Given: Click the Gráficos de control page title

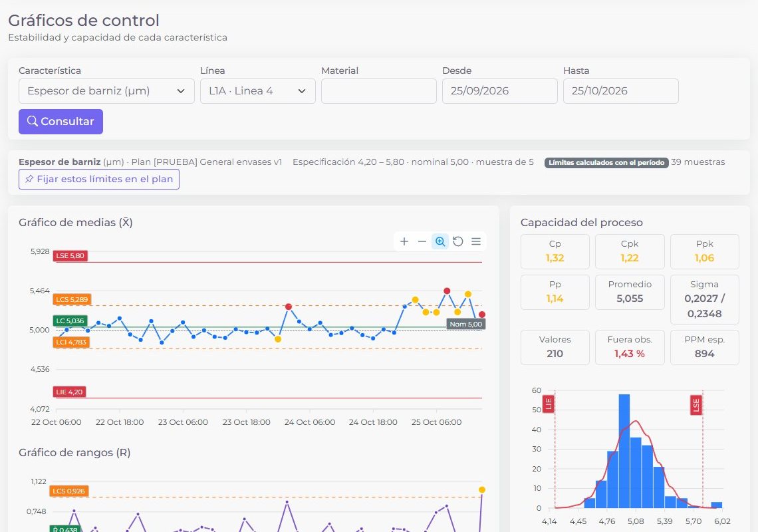Looking at the screenshot, I should [x=84, y=21].
